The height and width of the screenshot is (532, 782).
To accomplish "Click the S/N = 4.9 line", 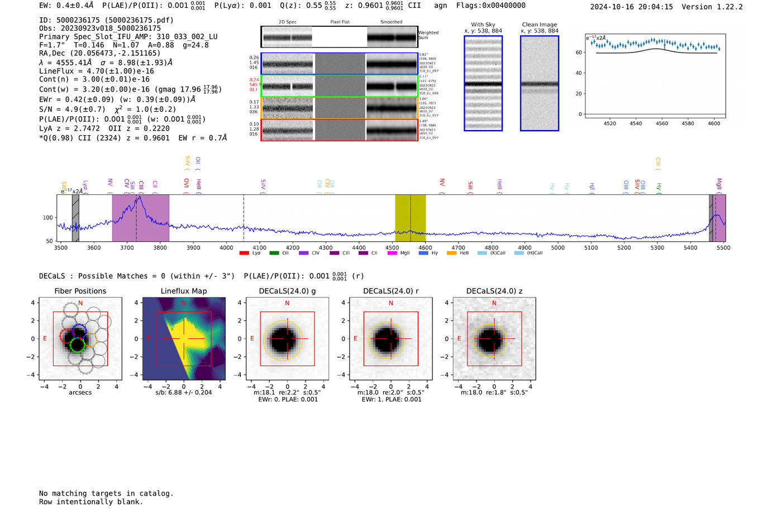I will click(108, 109).
